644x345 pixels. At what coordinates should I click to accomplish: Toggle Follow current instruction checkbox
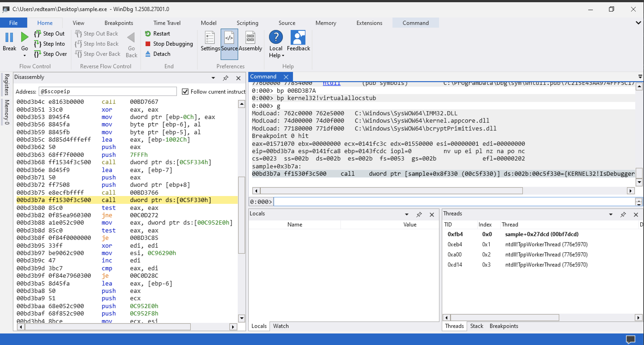tap(185, 92)
